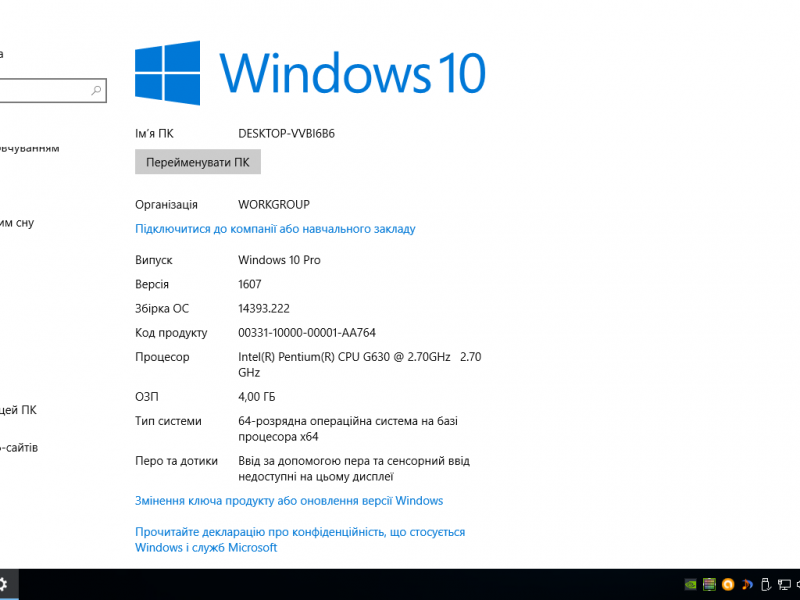Click the RAM value 4,00 ГБ

tap(257, 397)
